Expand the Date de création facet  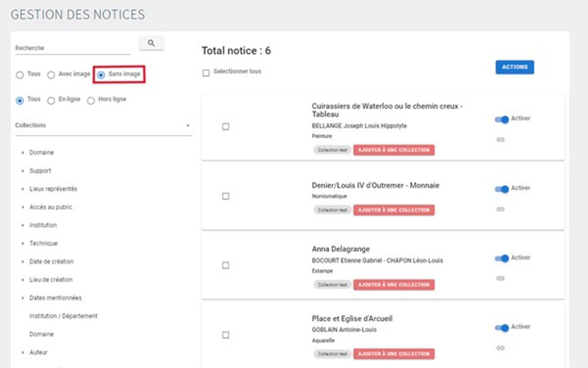pyautogui.click(x=51, y=262)
